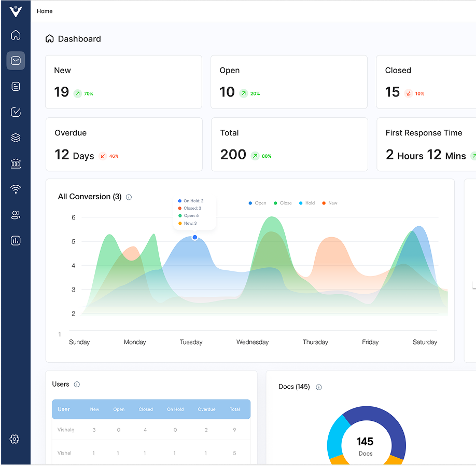Screen dimensions: 476x466
Task: Click the Open column header in Users table
Action: pyautogui.click(x=119, y=409)
